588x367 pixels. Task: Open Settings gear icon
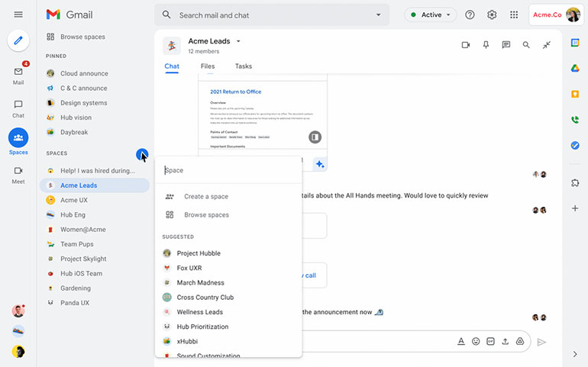(492, 14)
